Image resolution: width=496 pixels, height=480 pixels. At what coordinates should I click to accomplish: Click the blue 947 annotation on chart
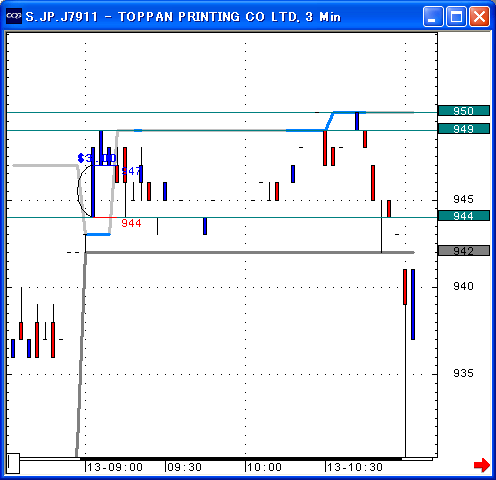pos(131,171)
